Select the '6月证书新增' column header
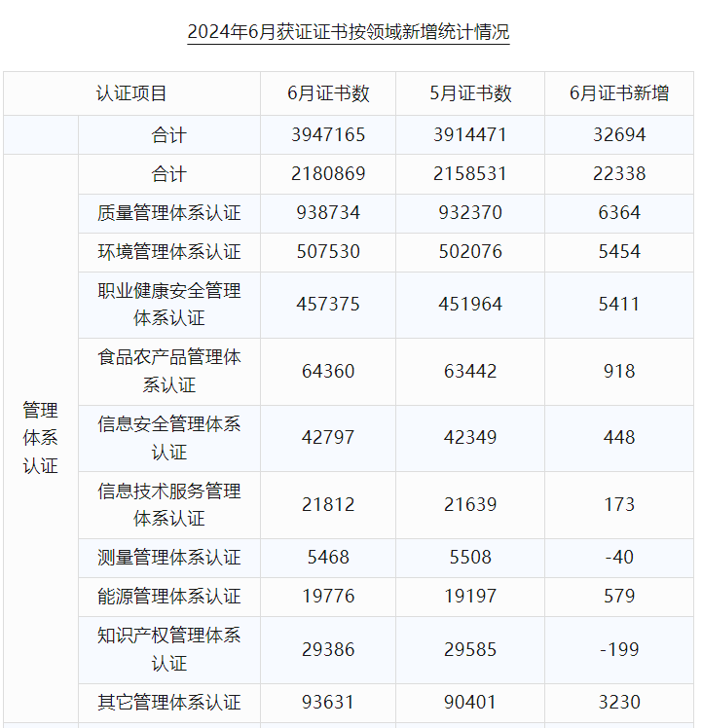This screenshot has height=728, width=702. (619, 93)
